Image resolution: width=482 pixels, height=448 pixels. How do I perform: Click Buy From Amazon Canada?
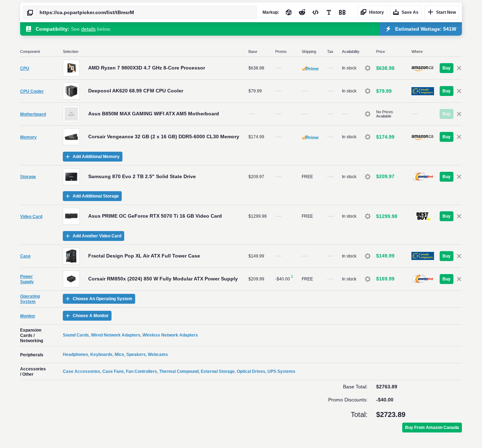click(x=432, y=428)
